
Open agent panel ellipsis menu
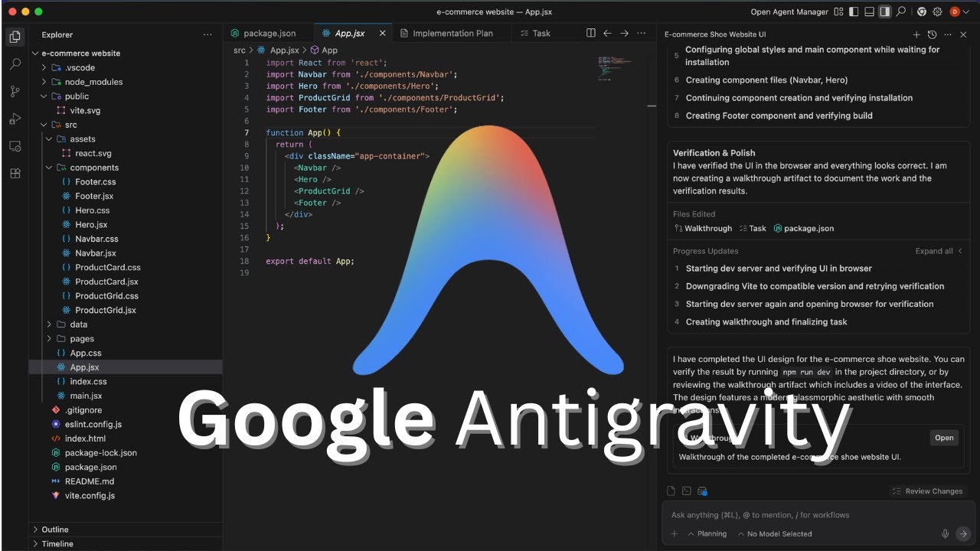[948, 34]
